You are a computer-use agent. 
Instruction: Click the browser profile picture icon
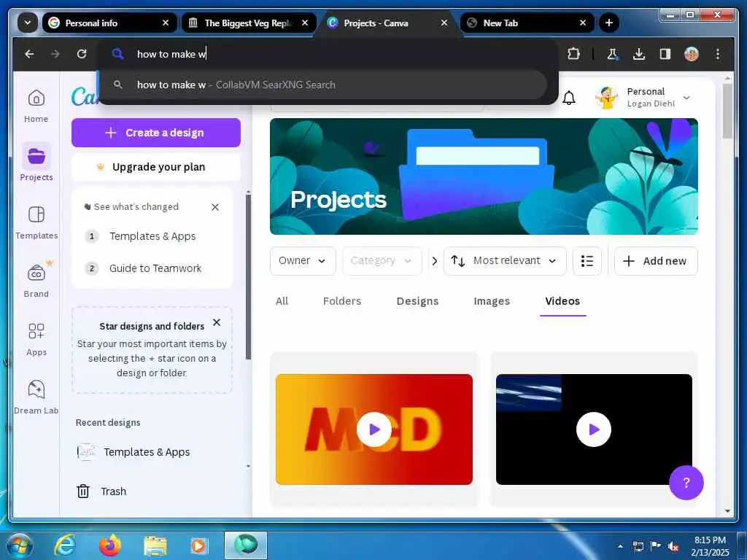click(692, 54)
